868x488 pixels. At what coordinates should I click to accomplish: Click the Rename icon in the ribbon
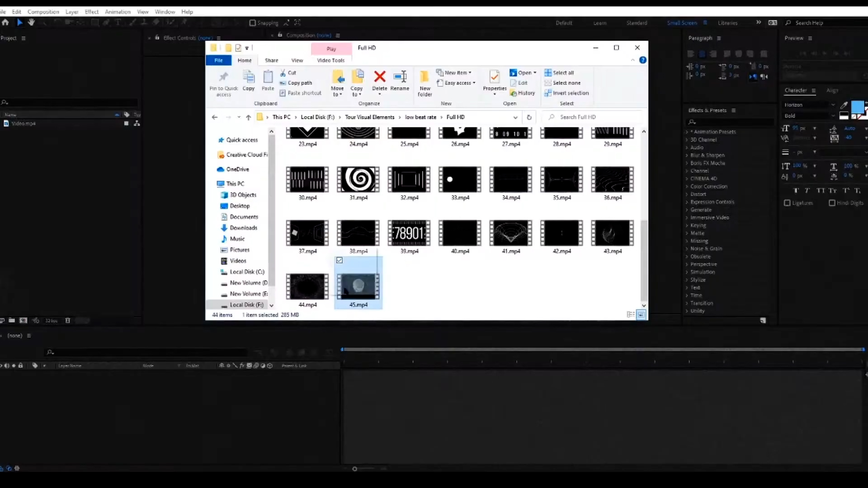400,77
